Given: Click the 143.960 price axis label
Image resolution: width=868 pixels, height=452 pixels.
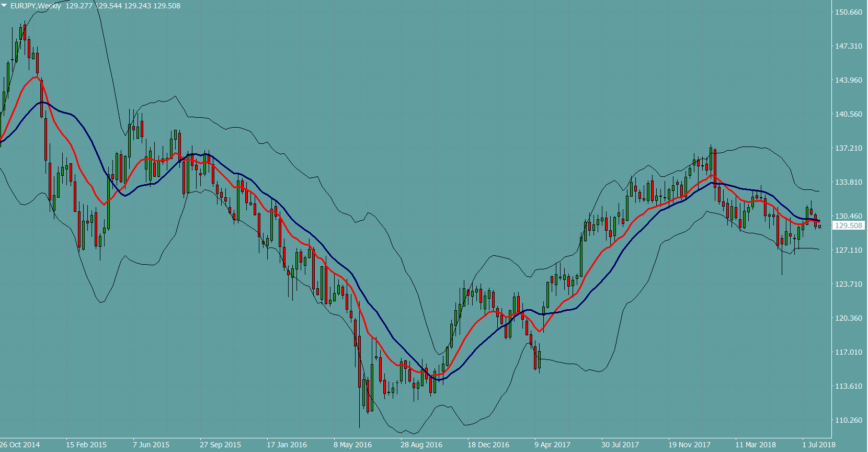Looking at the screenshot, I should click(x=848, y=80).
